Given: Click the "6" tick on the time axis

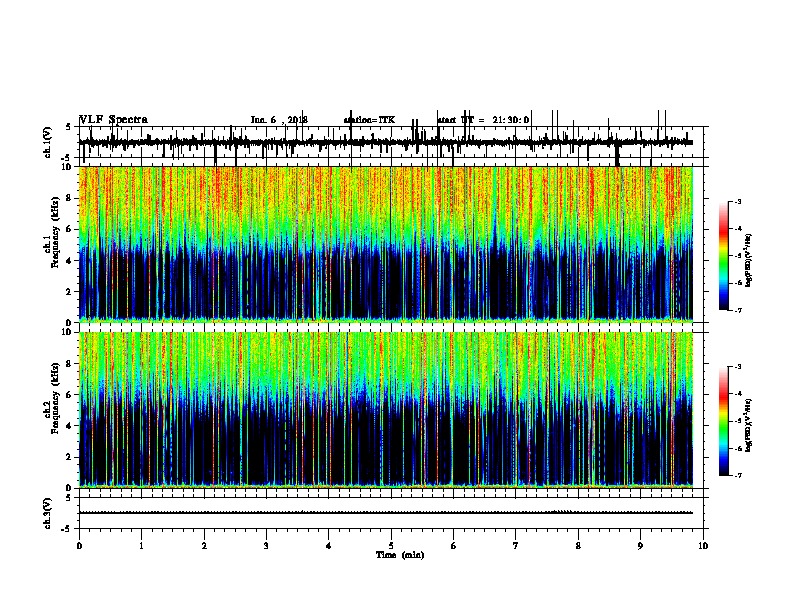Looking at the screenshot, I should point(453,546).
